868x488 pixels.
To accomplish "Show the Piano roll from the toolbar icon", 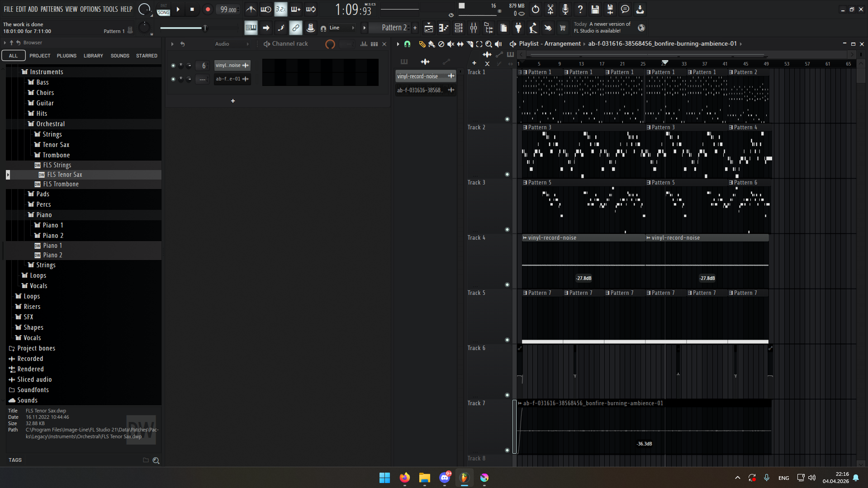I will [x=443, y=28].
